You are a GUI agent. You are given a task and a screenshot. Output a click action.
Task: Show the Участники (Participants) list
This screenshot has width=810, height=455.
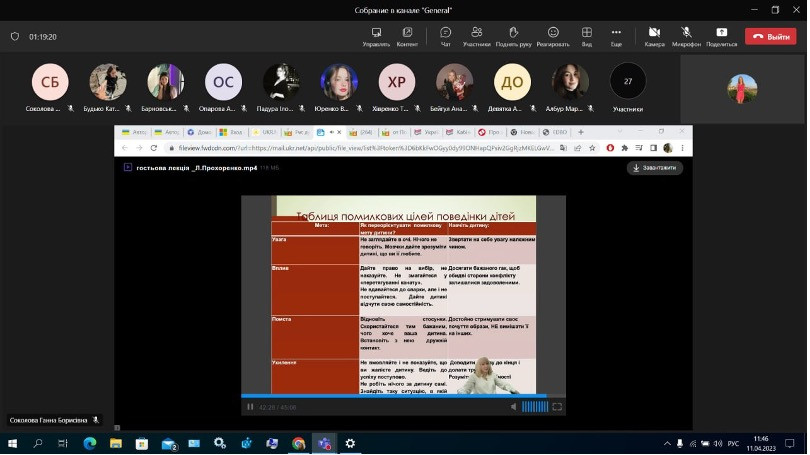[x=477, y=33]
